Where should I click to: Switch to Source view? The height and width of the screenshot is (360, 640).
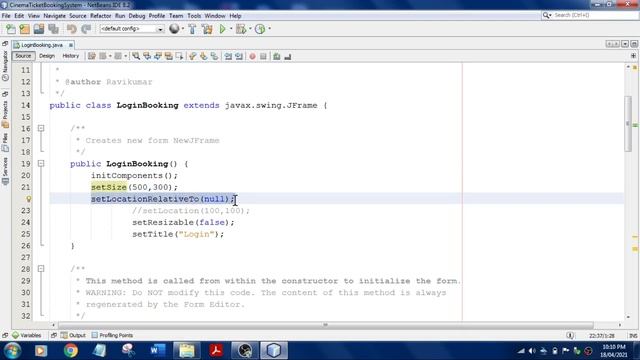23,56
